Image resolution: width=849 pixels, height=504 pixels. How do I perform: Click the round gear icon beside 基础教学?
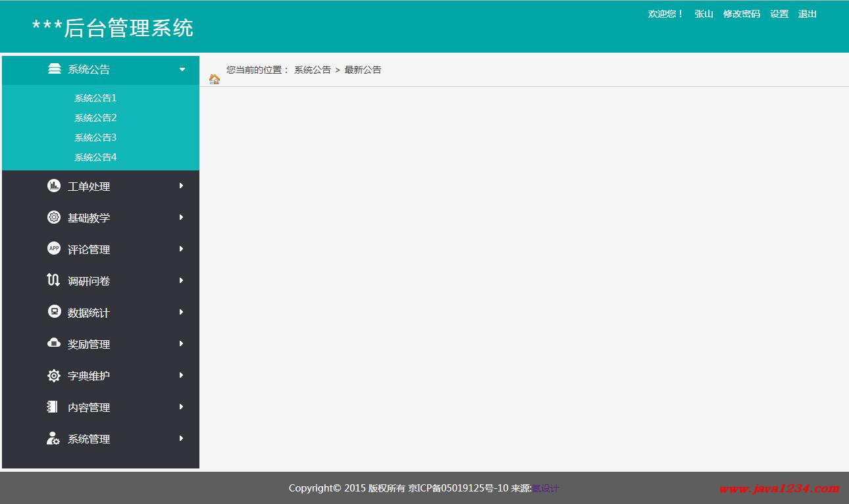click(x=54, y=217)
